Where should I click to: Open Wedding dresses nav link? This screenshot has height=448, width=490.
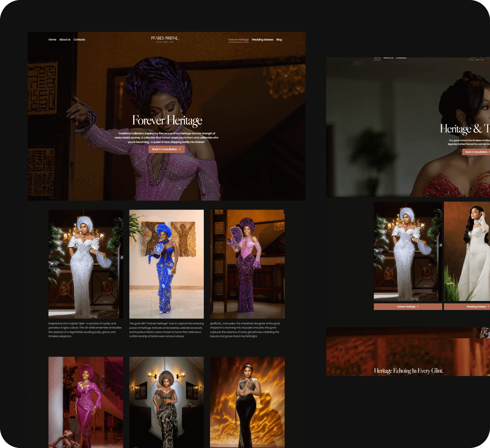[x=262, y=40]
